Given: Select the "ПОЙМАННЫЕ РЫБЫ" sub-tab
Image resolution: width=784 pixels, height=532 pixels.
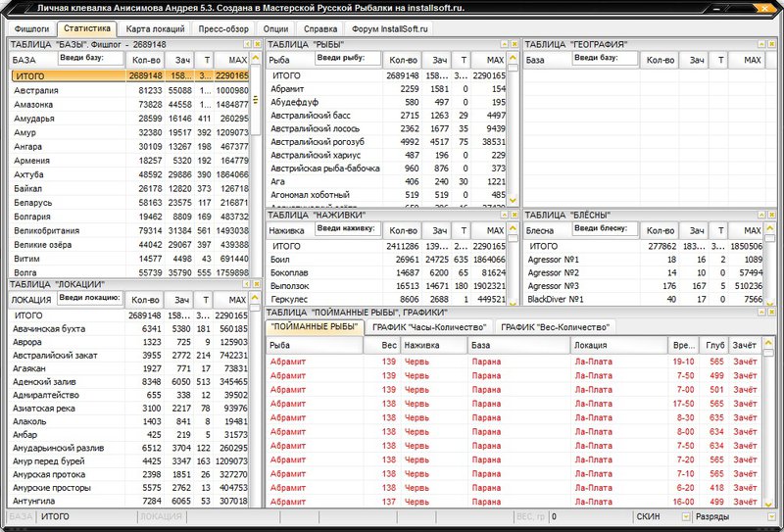Looking at the screenshot, I should (315, 327).
